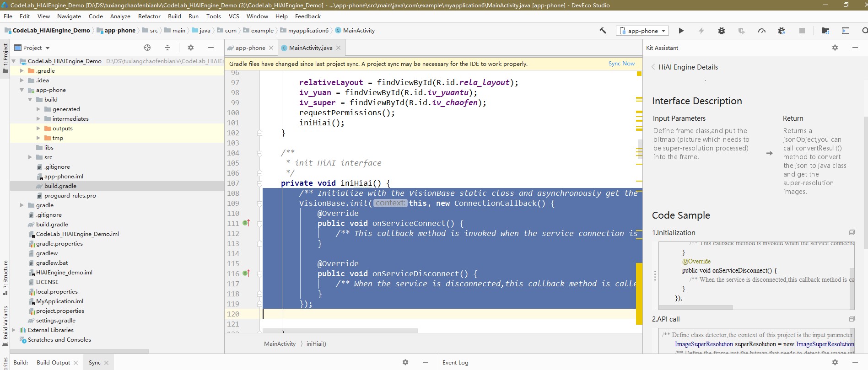Image resolution: width=868 pixels, height=370 pixels.
Task: Click the Run with Coverage shield icon
Action: click(x=742, y=31)
